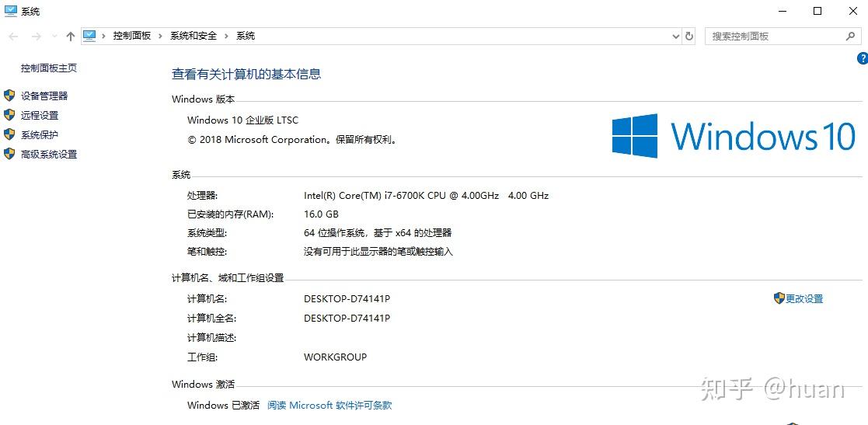Open recent locations dropdown arrow
Screen dimensions: 868x425
(54, 37)
